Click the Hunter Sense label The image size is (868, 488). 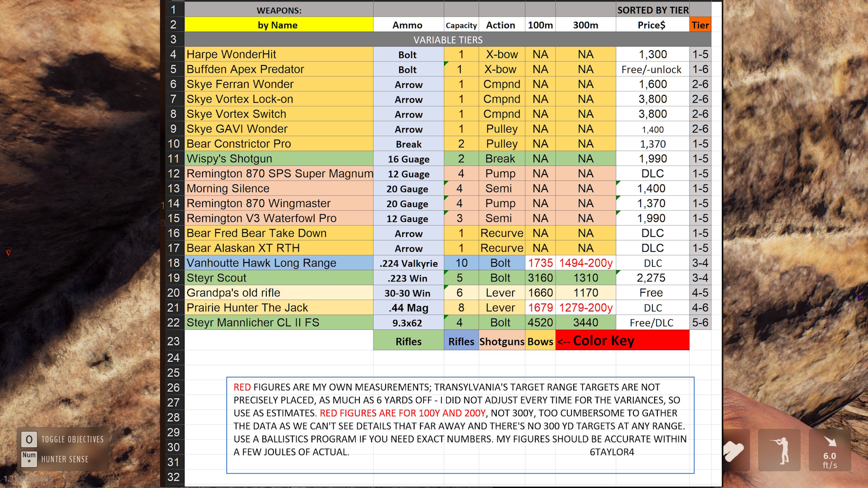coord(65,459)
